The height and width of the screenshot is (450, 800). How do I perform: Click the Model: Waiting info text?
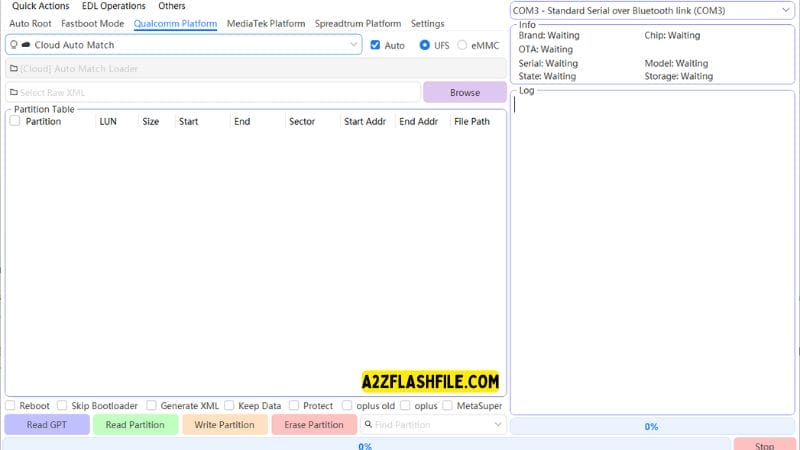click(676, 63)
